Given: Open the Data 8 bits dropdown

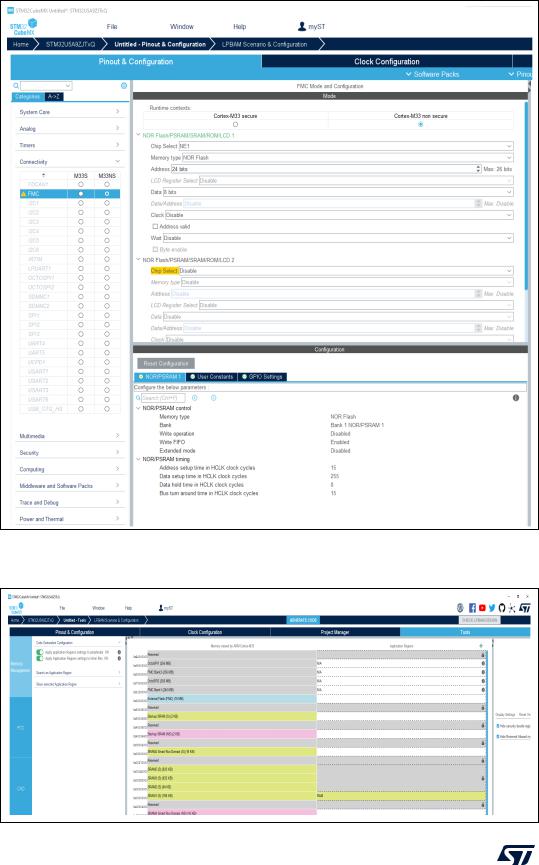Looking at the screenshot, I should click(x=338, y=192).
